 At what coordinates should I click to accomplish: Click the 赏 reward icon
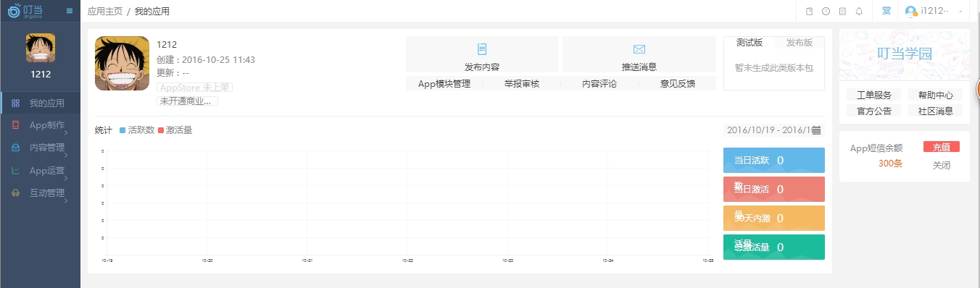click(x=886, y=12)
